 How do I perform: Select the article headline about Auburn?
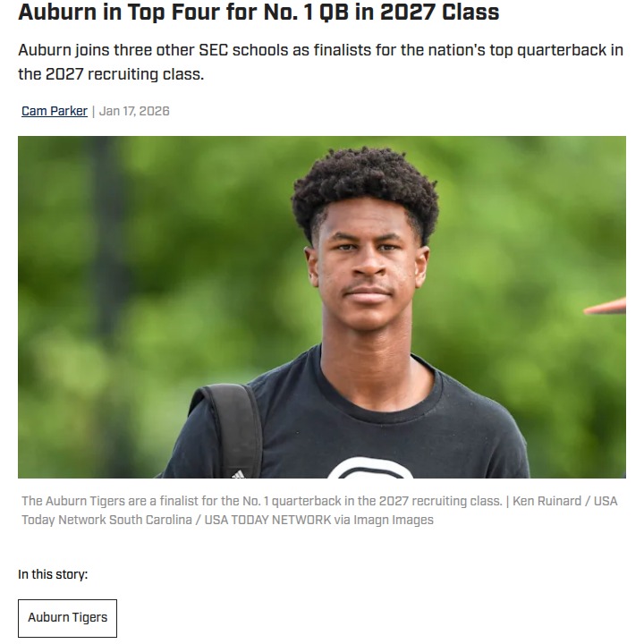(258, 12)
